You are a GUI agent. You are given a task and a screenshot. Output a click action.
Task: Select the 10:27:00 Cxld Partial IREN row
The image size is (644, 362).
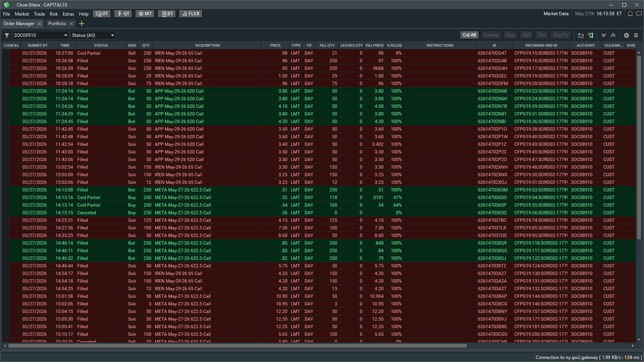tap(319, 53)
